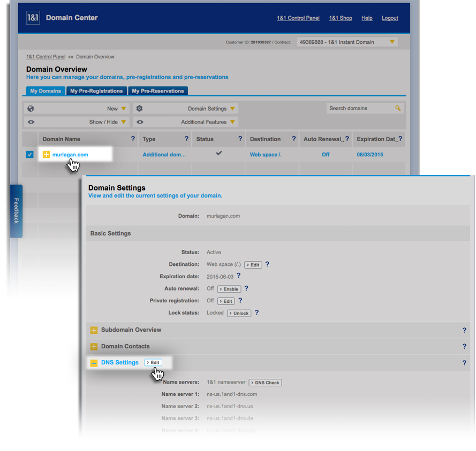This screenshot has width=476, height=451.
Task: Click the help icon beside Unlock button
Action: tap(256, 312)
